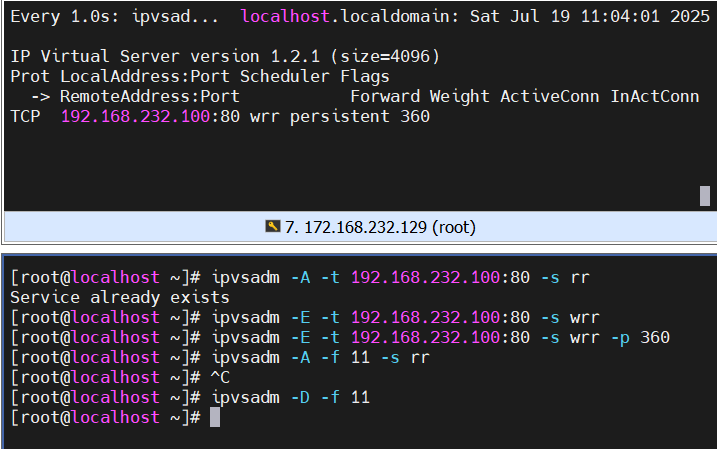Click 'persistent 360' in the watch output
The image size is (717, 449).
coord(360,116)
